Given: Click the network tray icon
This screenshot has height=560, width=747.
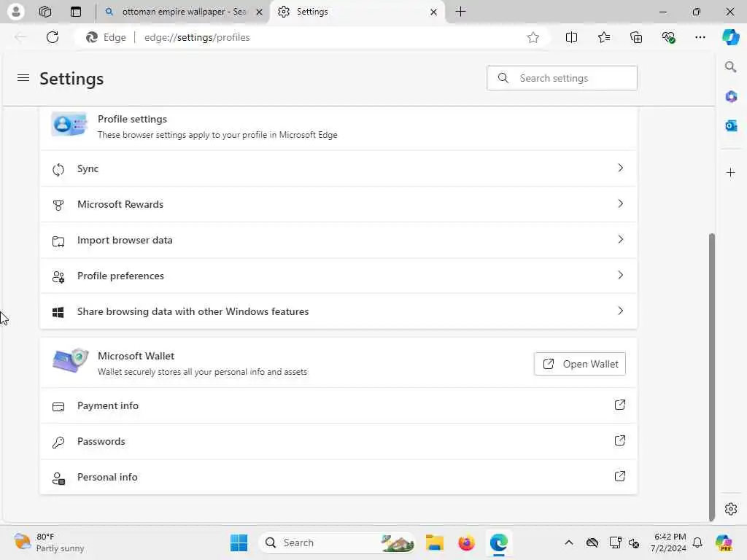Looking at the screenshot, I should click(x=615, y=542).
